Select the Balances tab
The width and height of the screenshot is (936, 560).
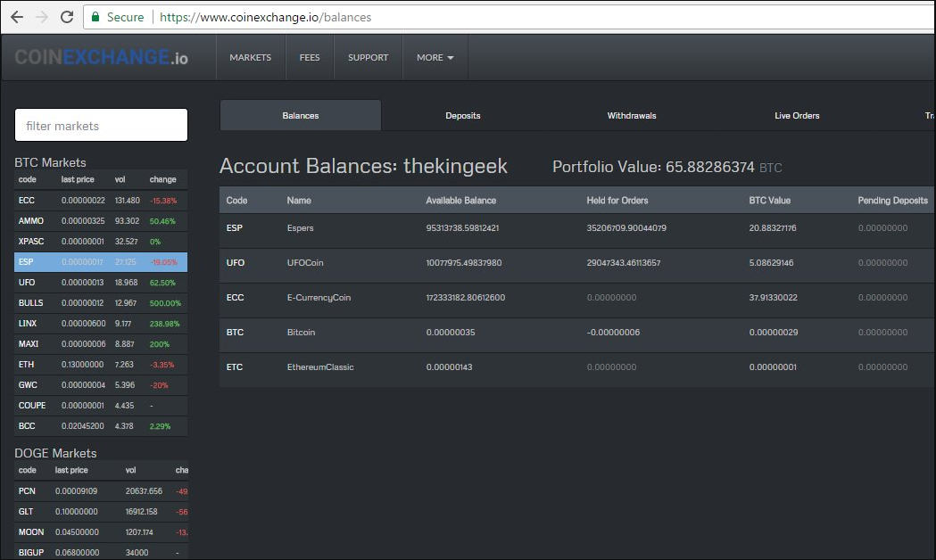click(x=301, y=116)
